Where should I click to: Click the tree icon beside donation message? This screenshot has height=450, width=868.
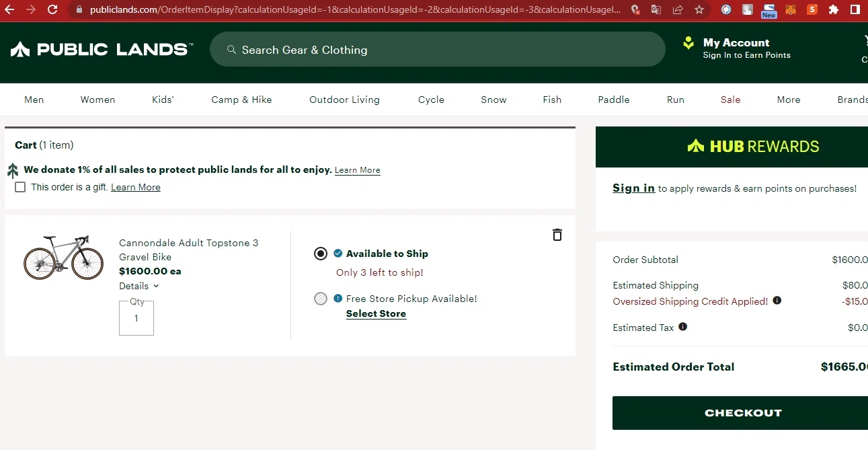[13, 171]
